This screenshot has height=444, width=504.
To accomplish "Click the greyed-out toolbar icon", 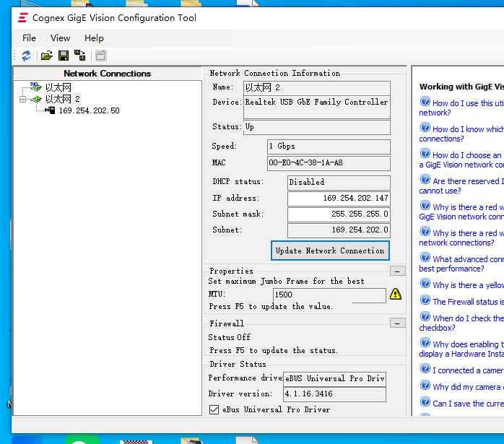I will coord(100,56).
